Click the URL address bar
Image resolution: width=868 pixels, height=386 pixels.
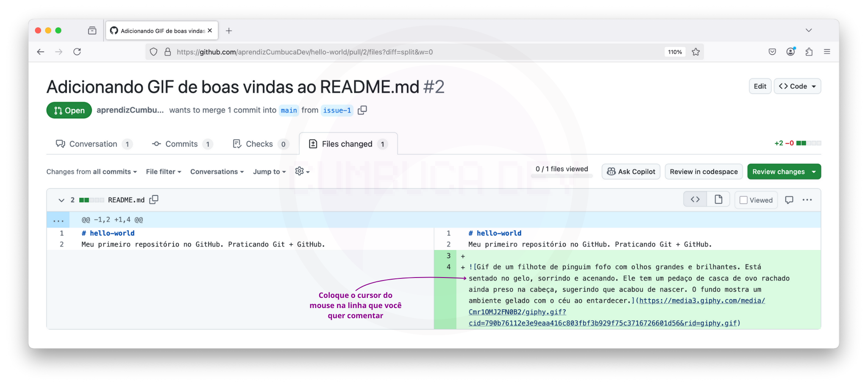(x=381, y=52)
